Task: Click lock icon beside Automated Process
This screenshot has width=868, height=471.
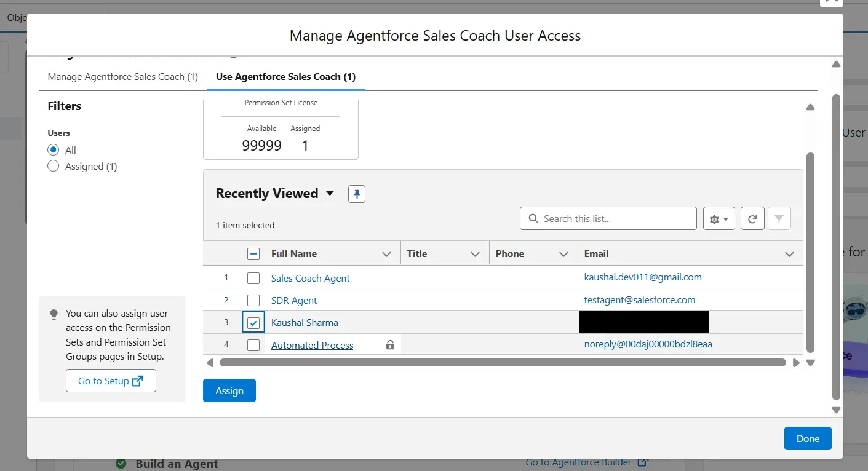Action: click(390, 345)
